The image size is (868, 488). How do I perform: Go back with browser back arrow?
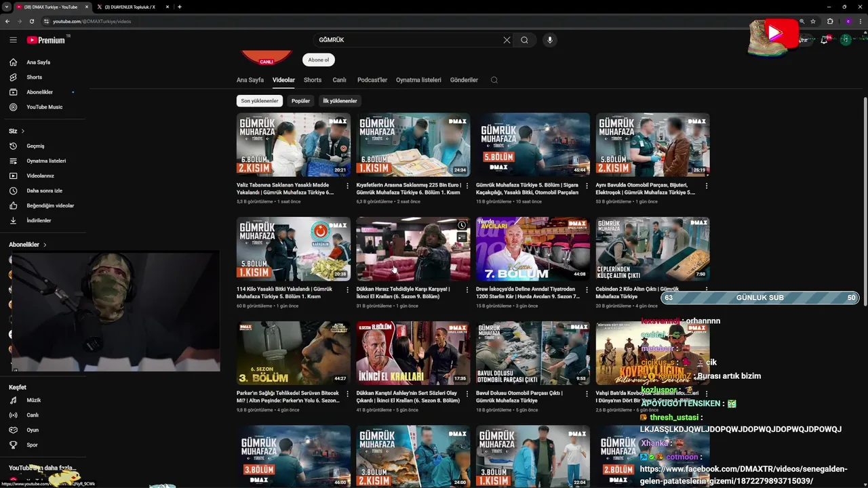click(x=7, y=21)
